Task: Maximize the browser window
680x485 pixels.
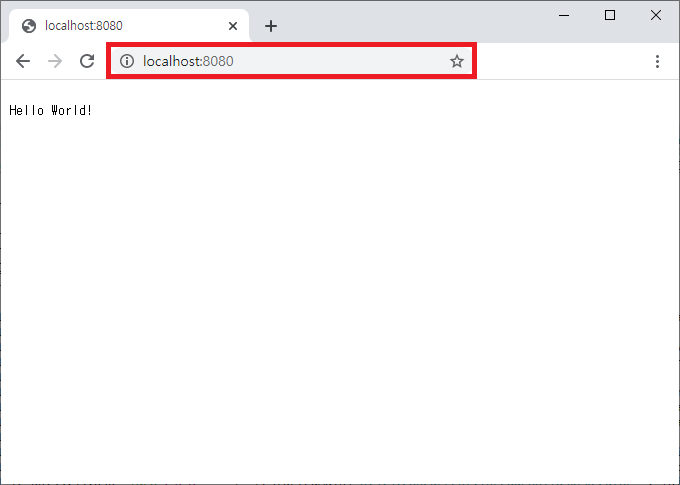Action: (610, 15)
